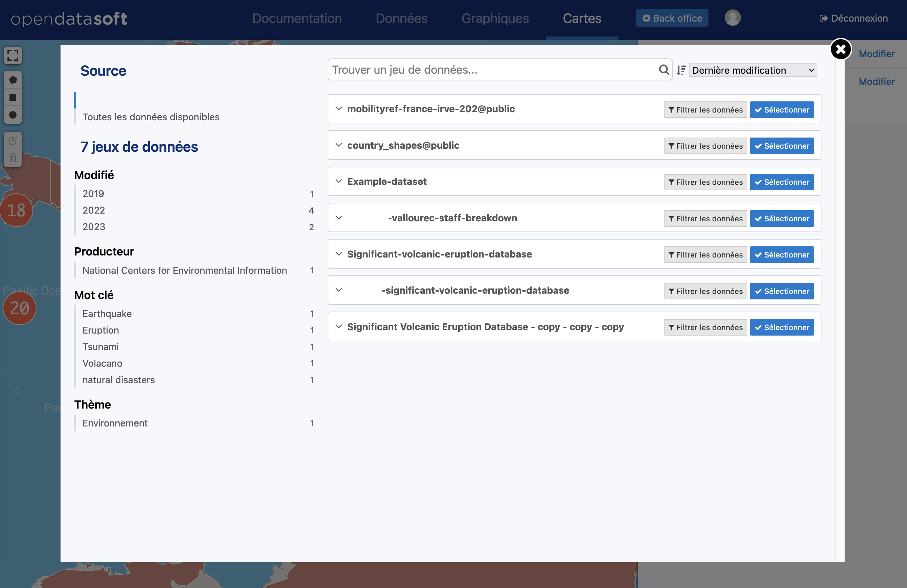Click the edit shapes icon
This screenshot has height=588, width=907.
pos(13,141)
